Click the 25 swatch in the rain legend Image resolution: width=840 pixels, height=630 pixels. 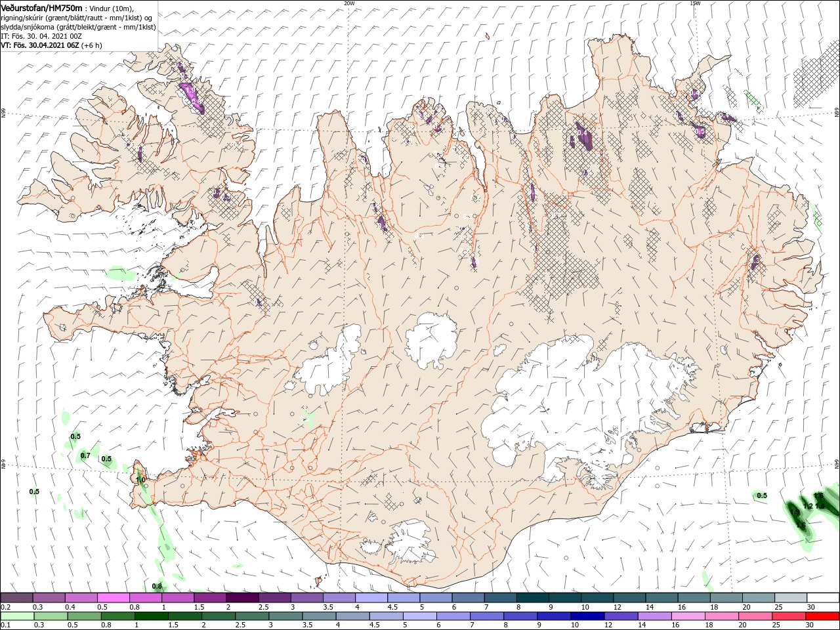(788, 616)
